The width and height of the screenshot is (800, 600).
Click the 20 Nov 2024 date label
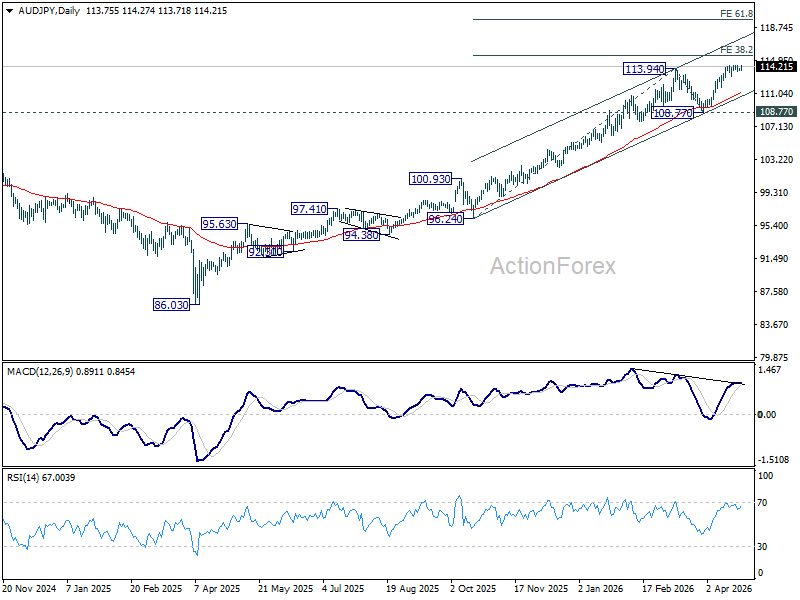click(x=30, y=589)
